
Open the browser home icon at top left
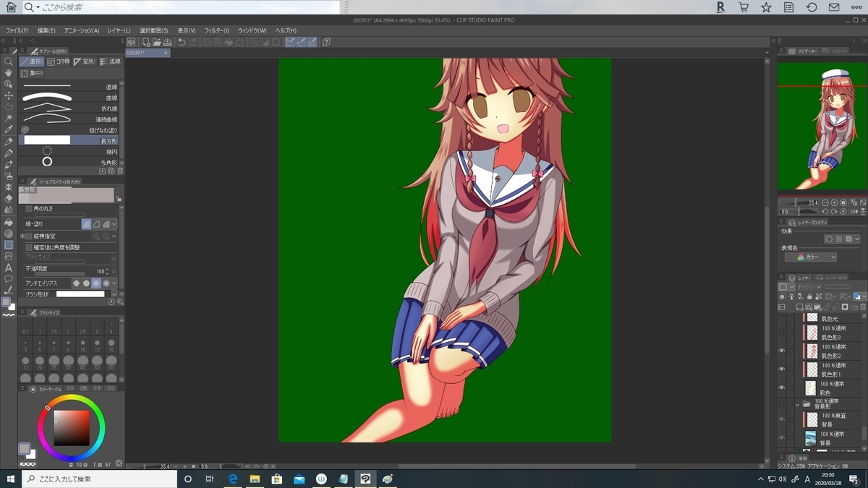11,7
